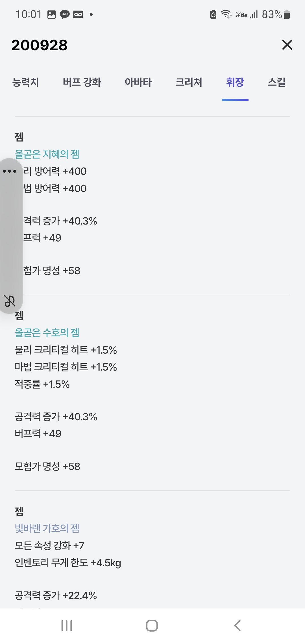Tap the voicemail status bar icon

coord(78,14)
